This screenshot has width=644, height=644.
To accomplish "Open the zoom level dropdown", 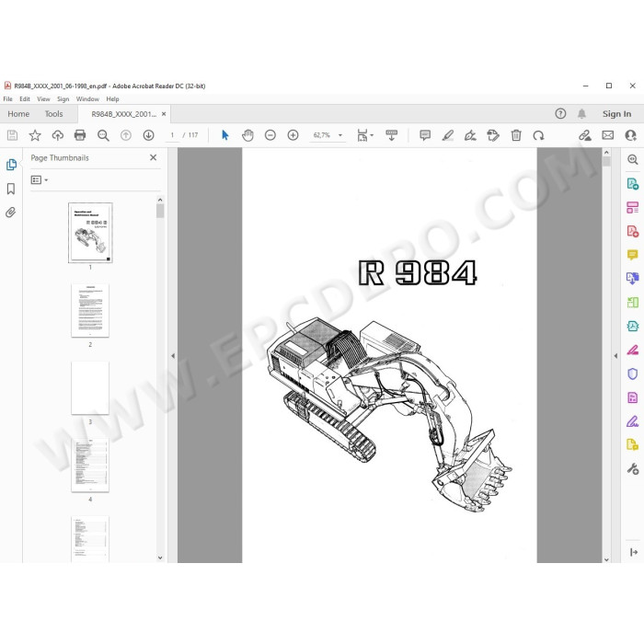I will pos(340,135).
